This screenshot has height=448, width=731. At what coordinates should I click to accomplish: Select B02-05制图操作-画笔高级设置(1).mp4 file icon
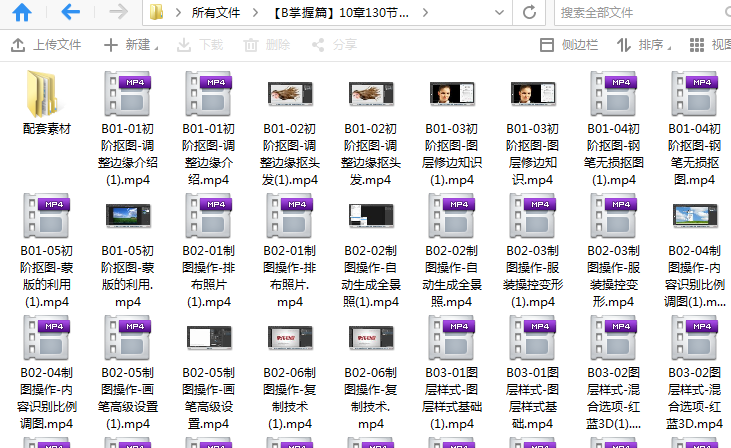128,338
